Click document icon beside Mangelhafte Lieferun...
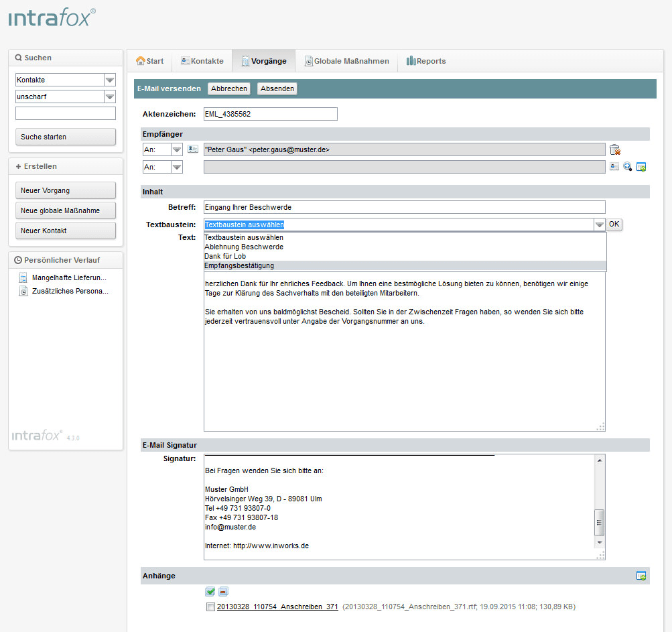This screenshot has height=632, width=672. point(23,277)
